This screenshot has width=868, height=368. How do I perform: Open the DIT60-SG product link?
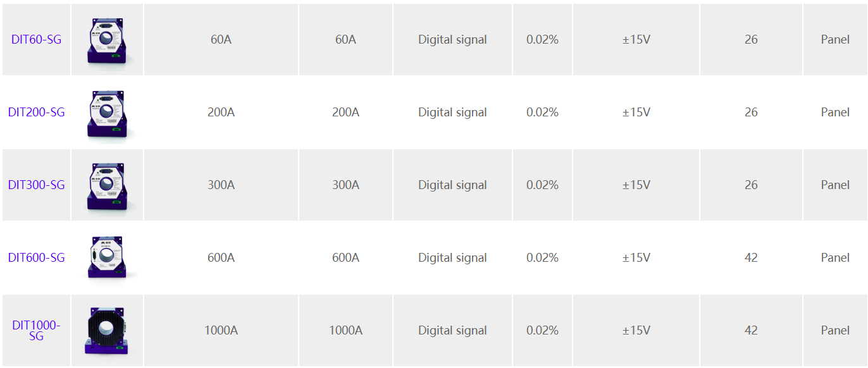coord(36,39)
